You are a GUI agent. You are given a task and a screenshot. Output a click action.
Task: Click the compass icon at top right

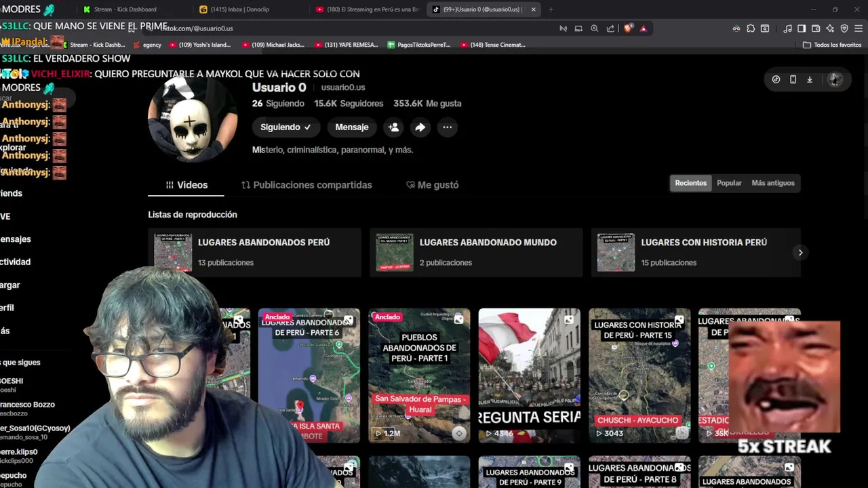(776, 79)
